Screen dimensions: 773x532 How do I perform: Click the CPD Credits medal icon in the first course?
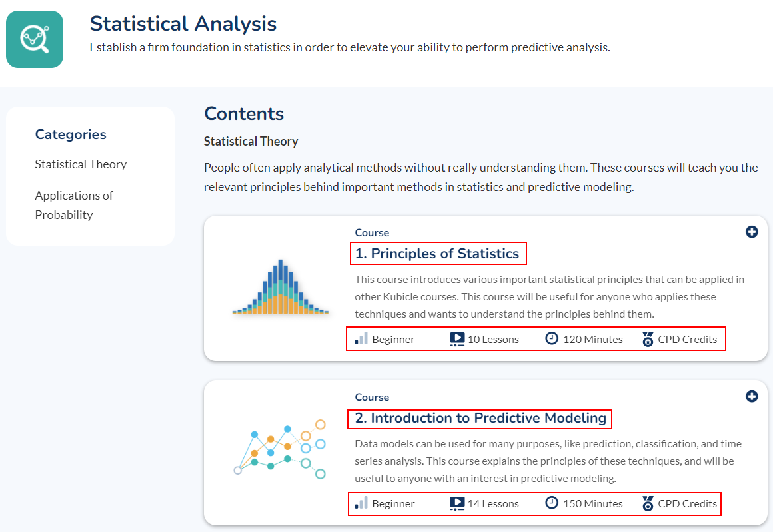[648, 339]
